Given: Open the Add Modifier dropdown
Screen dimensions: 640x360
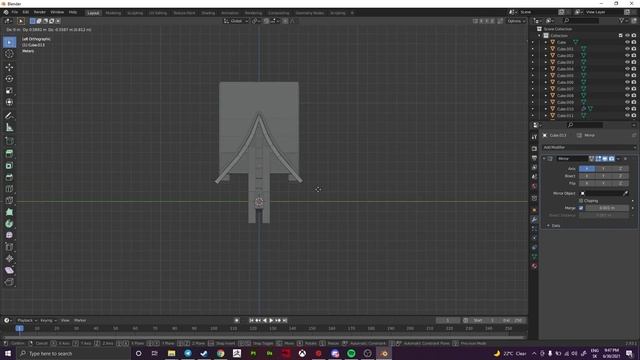Looking at the screenshot, I should [x=589, y=147].
